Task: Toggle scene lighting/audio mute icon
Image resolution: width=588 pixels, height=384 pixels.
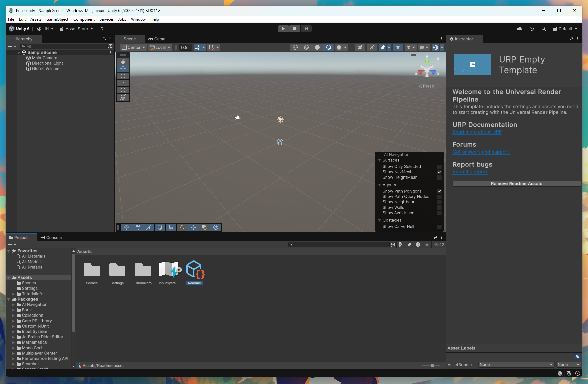Action: click(372, 47)
